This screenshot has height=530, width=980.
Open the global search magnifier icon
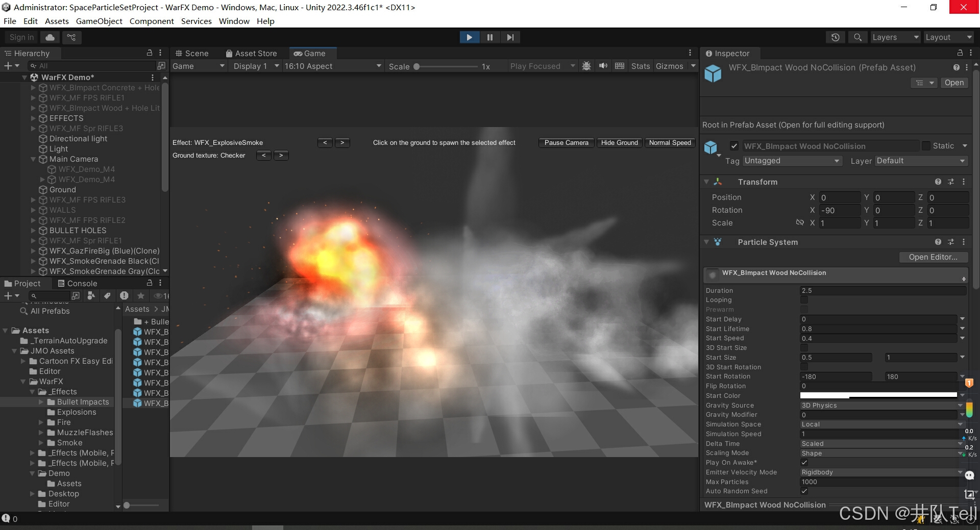(x=857, y=37)
